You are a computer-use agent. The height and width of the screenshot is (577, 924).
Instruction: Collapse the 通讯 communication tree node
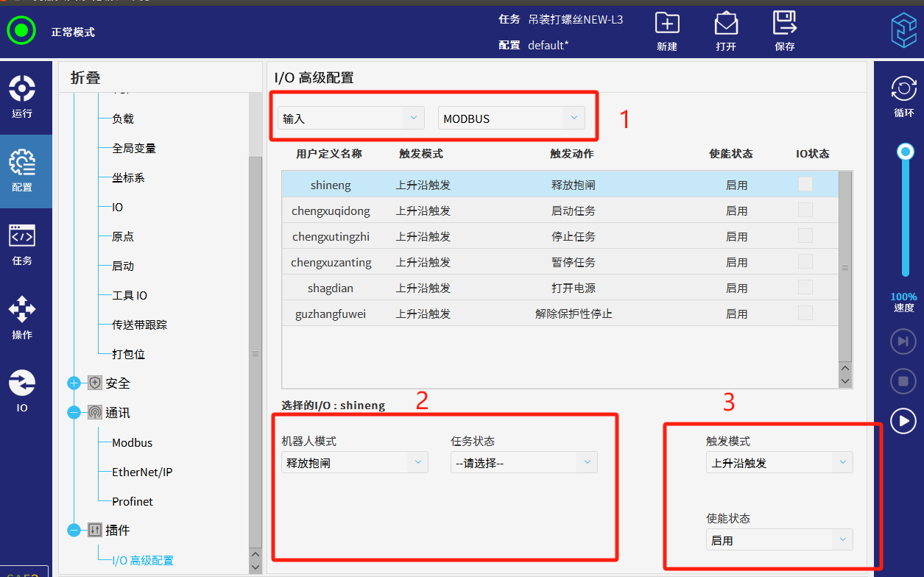(74, 413)
